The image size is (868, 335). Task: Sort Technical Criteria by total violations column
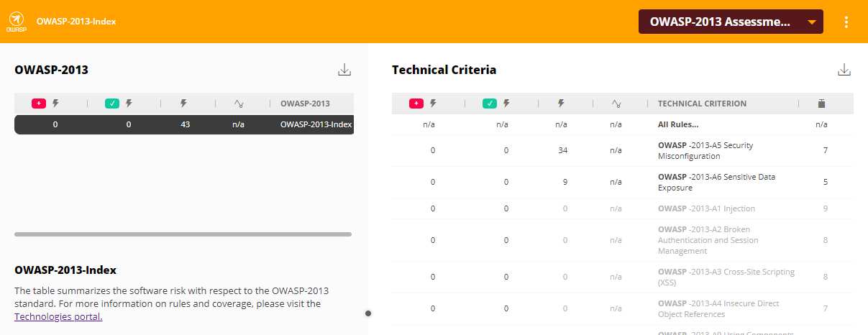(x=560, y=104)
